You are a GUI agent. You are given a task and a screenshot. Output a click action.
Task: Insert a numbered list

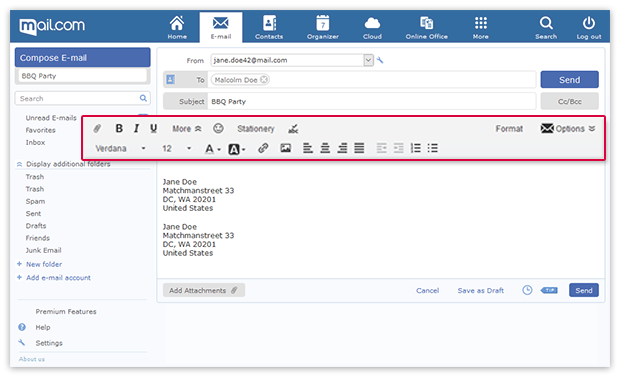click(416, 148)
